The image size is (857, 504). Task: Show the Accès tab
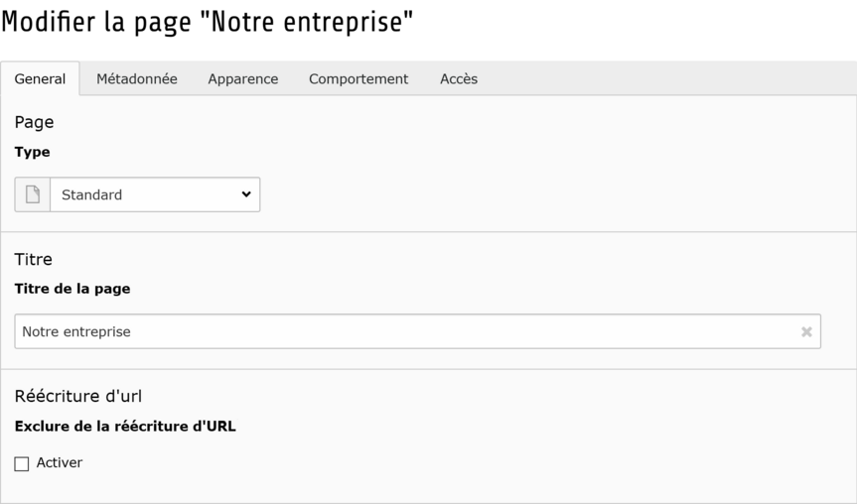coord(459,79)
